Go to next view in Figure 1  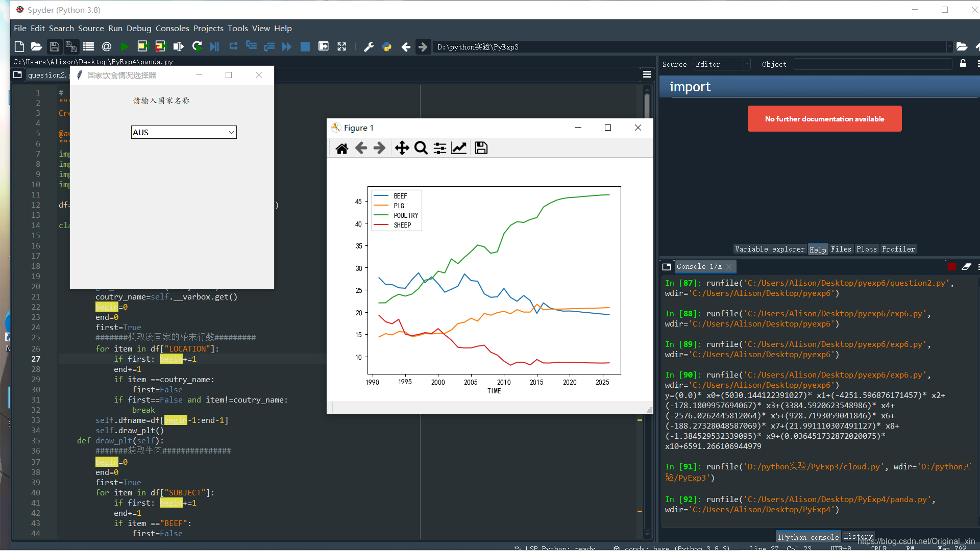tap(379, 148)
